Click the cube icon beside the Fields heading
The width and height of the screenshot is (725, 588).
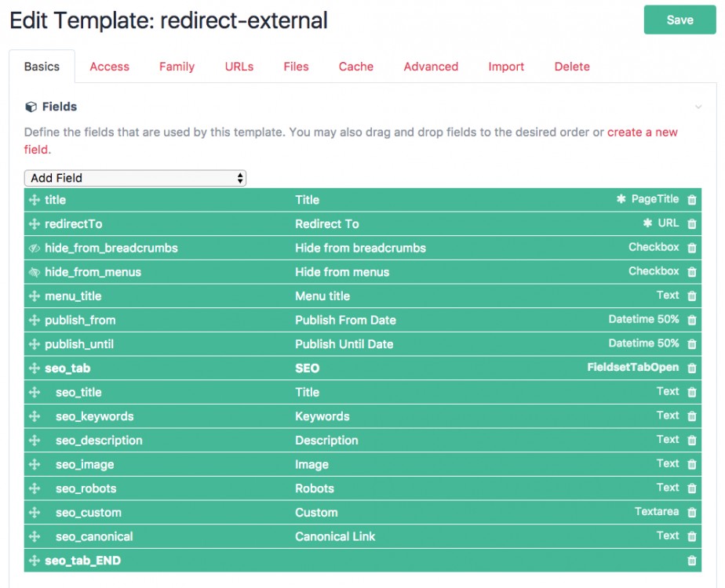31,107
